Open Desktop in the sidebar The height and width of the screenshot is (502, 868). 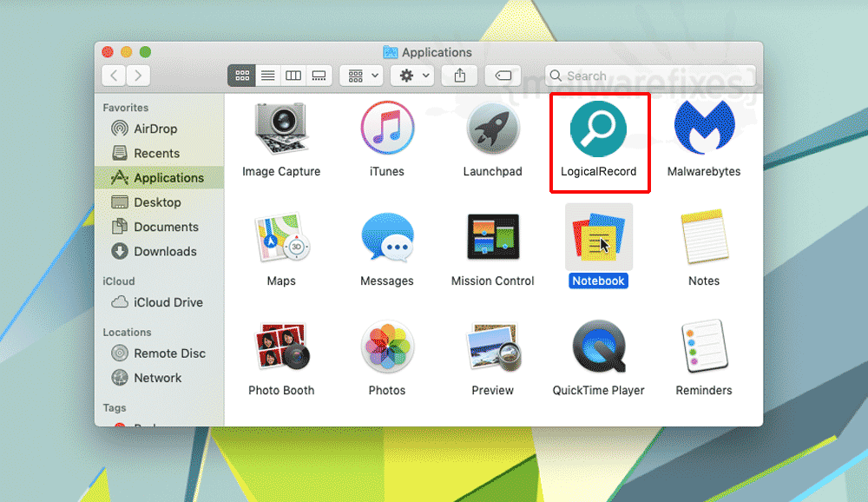click(160, 202)
